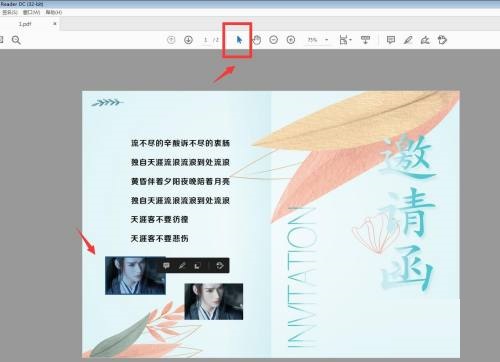Zoom out with the minus button
Screen dimensions: 500x362
tap(273, 40)
